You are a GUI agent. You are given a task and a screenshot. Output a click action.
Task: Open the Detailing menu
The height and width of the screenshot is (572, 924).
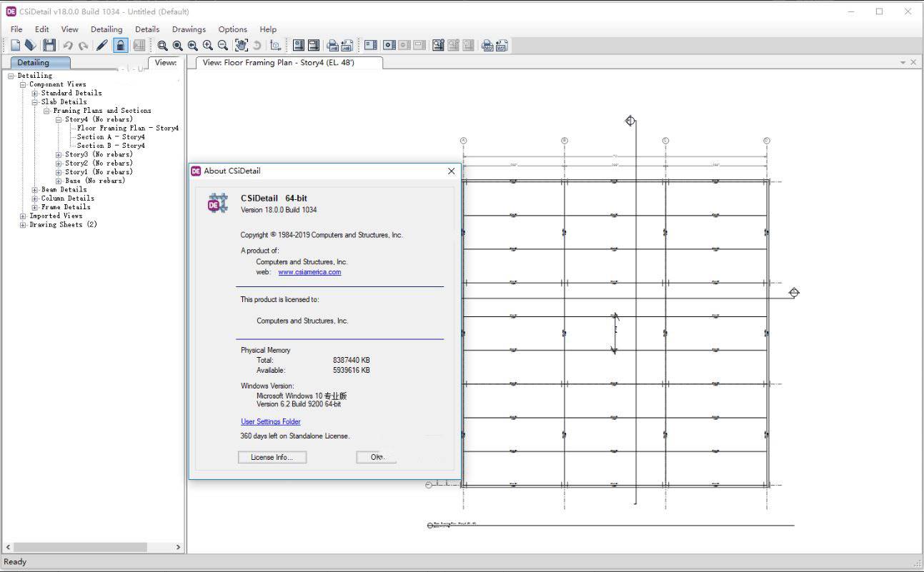[106, 29]
